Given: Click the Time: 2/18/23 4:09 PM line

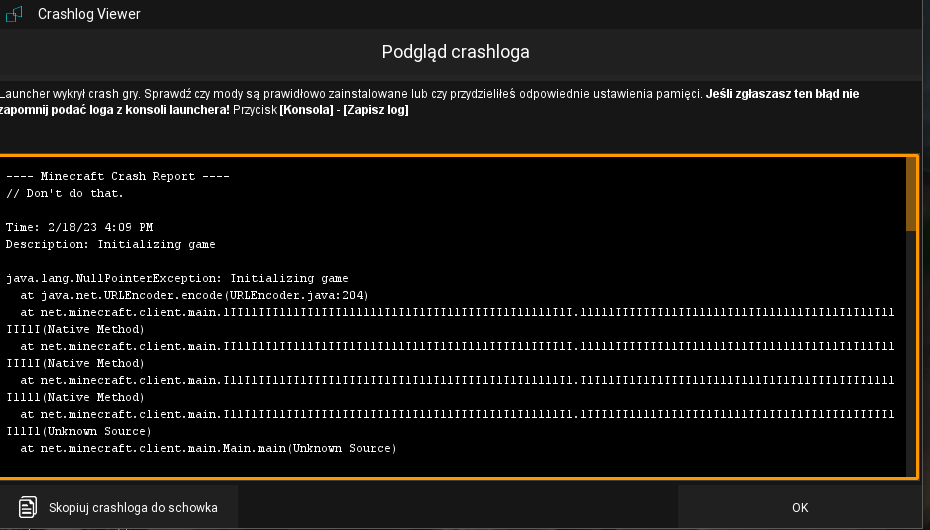Looking at the screenshot, I should click(x=80, y=227).
